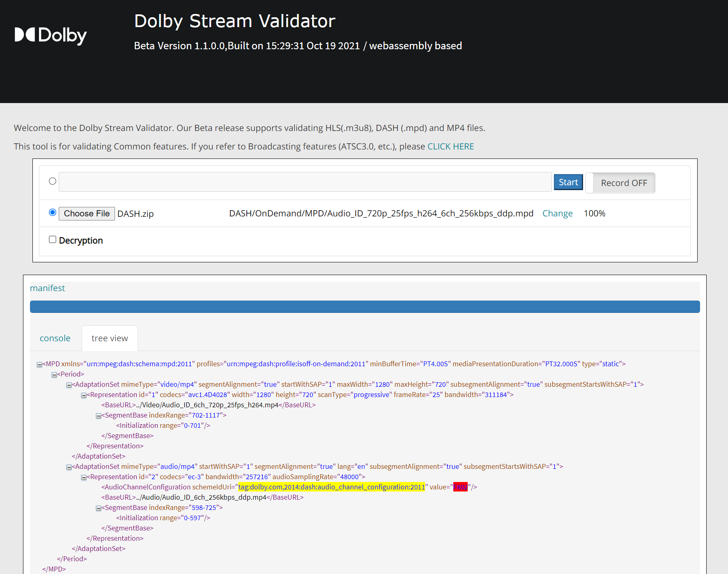This screenshot has height=574, width=728.
Task: Collapse the video AdaptationSet node
Action: 69,384
